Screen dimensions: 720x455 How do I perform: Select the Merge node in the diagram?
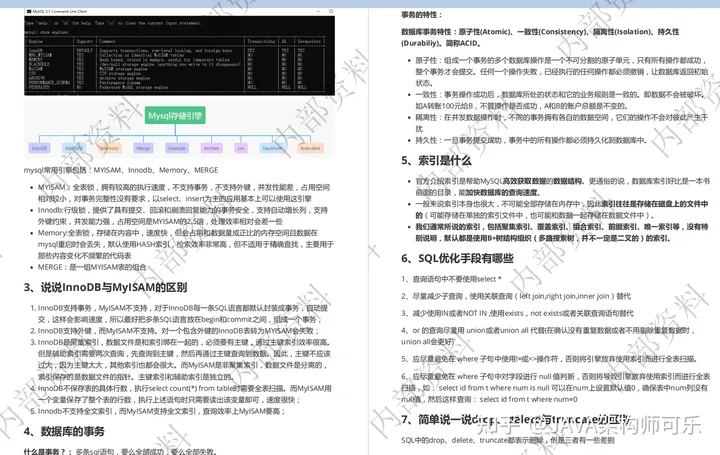[143, 148]
